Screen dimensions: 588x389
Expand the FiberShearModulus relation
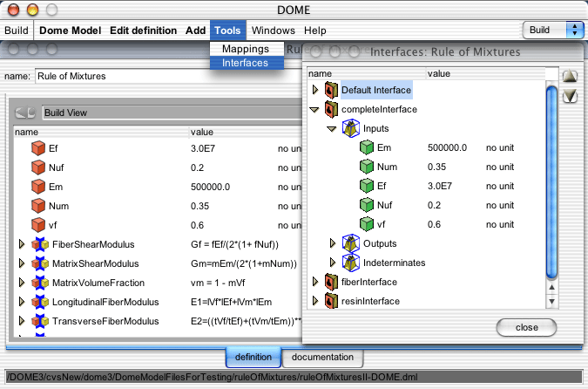click(x=22, y=244)
